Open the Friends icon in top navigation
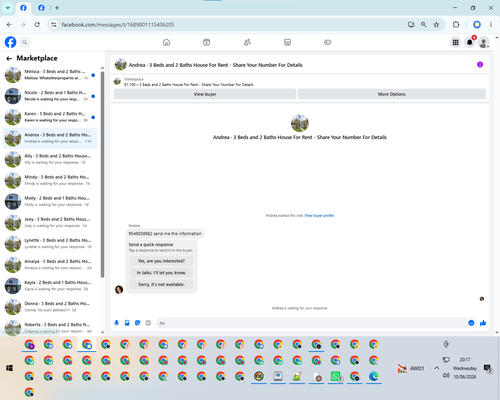This screenshot has height=400, width=500. click(247, 42)
